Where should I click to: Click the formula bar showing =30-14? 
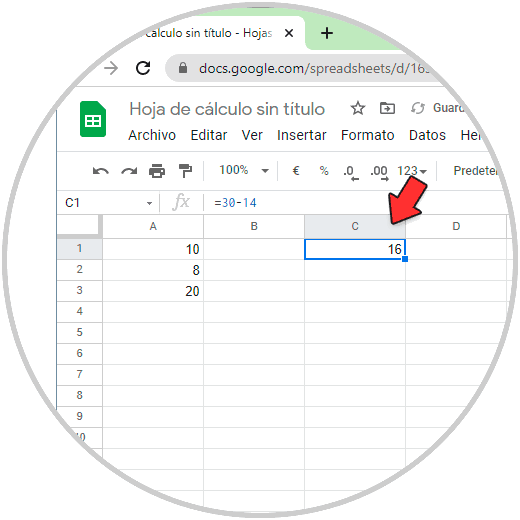(353, 203)
